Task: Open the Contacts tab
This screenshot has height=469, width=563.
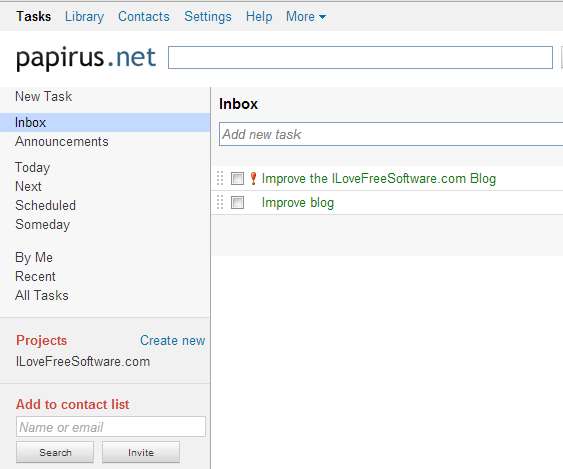Action: 144,17
